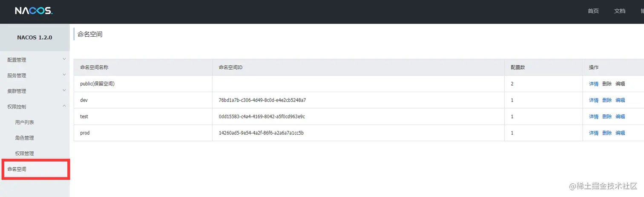Delete the test namespace
Viewport: 644px width, 197px height.
[x=607, y=116]
